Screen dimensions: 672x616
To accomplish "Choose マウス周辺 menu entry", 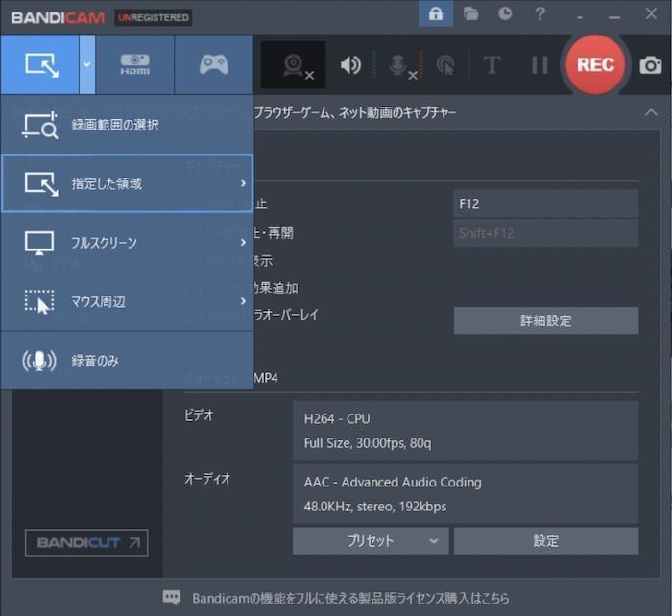I will (x=128, y=301).
